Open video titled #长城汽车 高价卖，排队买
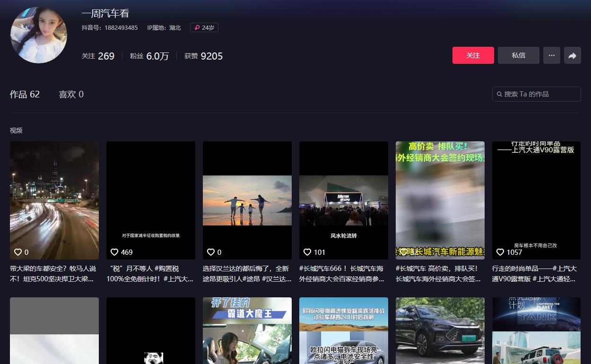The height and width of the screenshot is (364, 591). pos(439,274)
